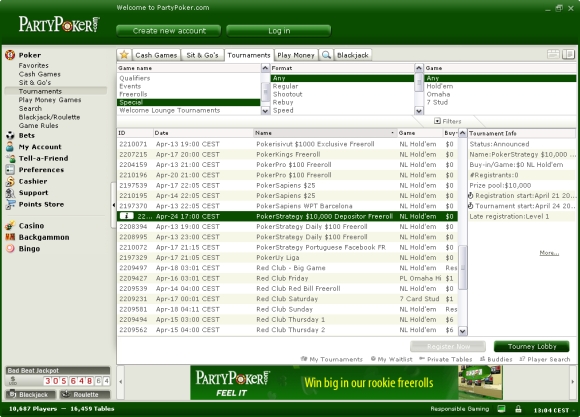
Task: Open Buddies list link
Action: (x=496, y=359)
